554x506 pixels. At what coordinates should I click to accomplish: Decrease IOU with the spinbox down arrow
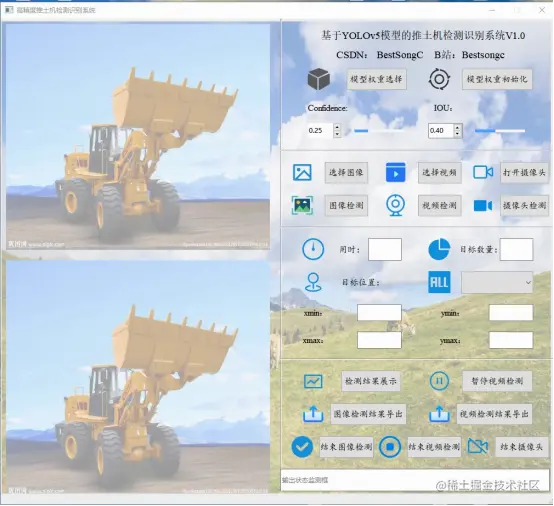tap(458, 134)
